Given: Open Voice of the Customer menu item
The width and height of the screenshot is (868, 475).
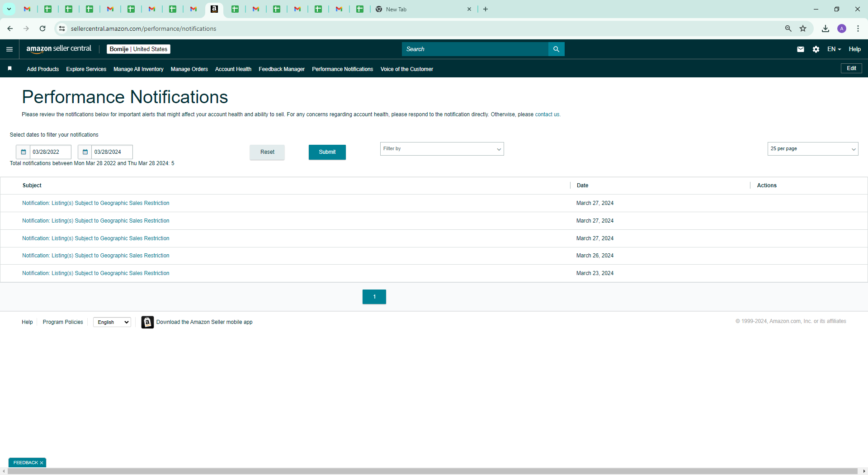Looking at the screenshot, I should (x=407, y=69).
